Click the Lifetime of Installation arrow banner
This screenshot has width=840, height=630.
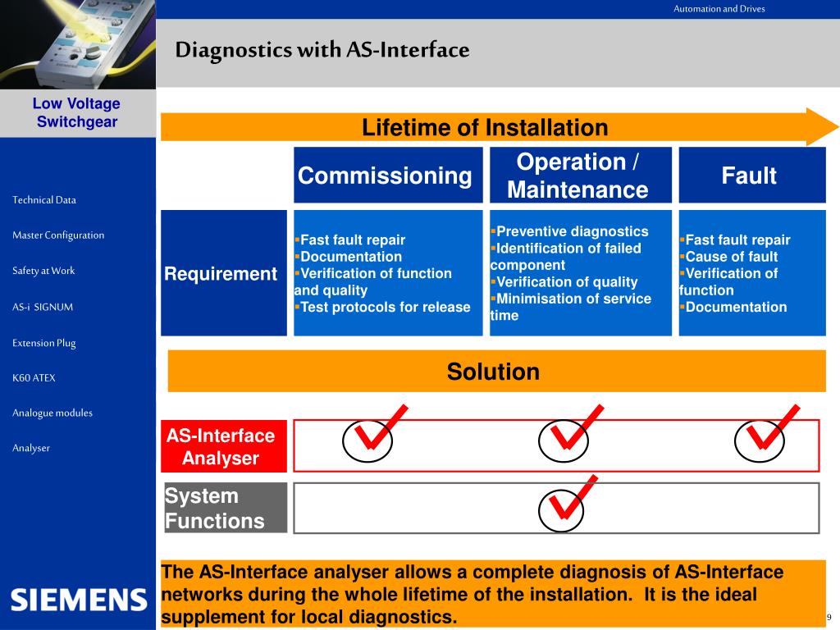[x=498, y=127]
